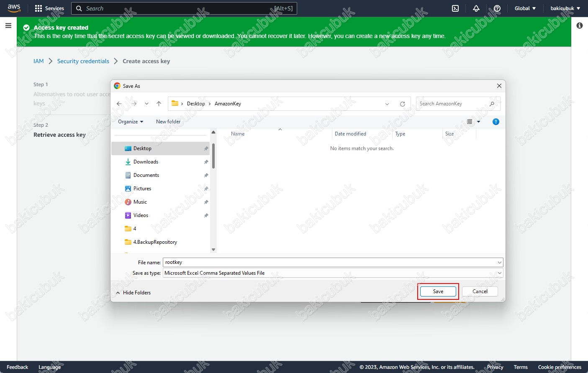The image size is (588, 373).
Task: Open Cookie preferences in footer
Action: [560, 367]
